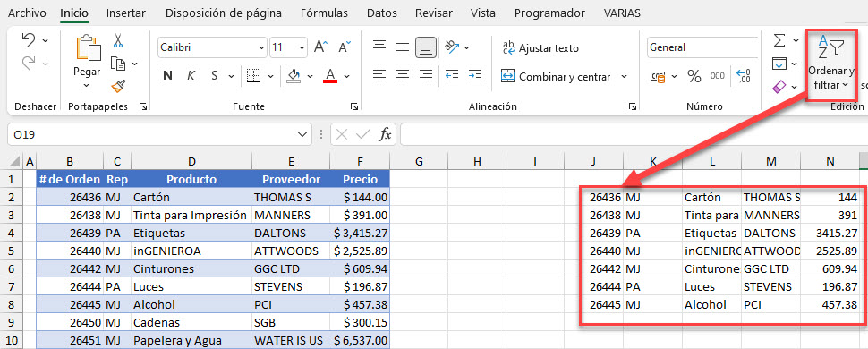Decrease font size with smaller A icon

(x=345, y=47)
